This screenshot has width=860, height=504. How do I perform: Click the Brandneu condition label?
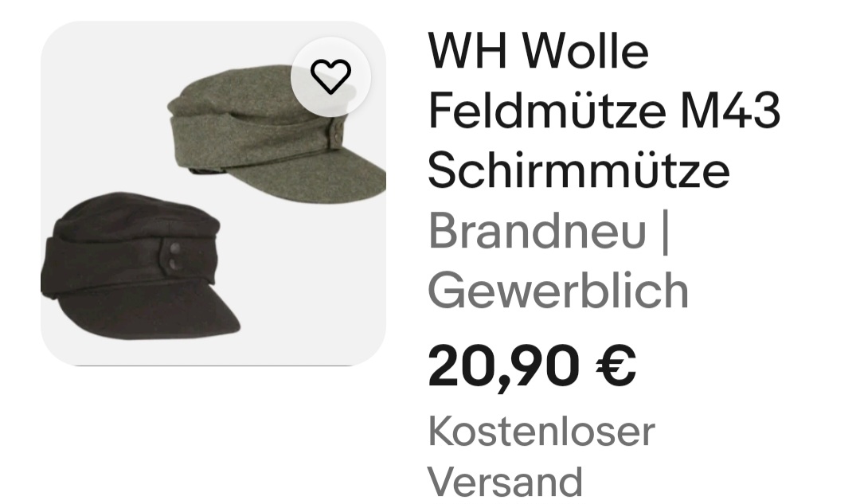click(x=537, y=231)
